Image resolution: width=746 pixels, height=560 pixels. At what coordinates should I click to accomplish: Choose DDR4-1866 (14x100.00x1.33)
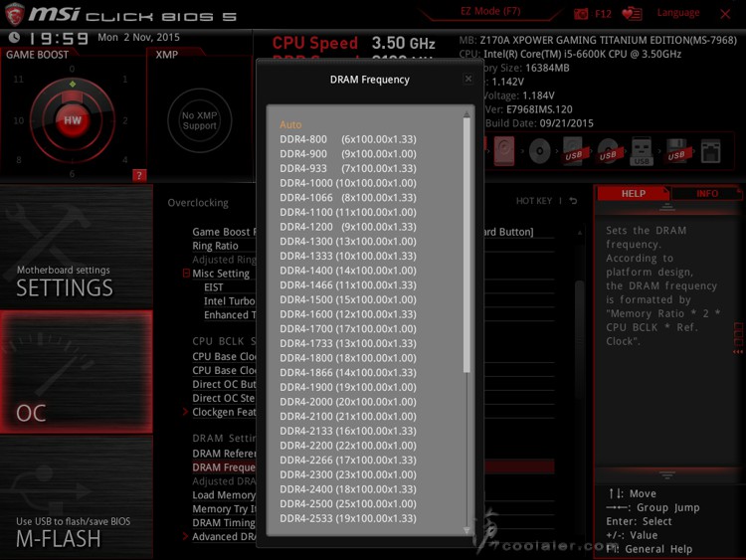pyautogui.click(x=348, y=373)
